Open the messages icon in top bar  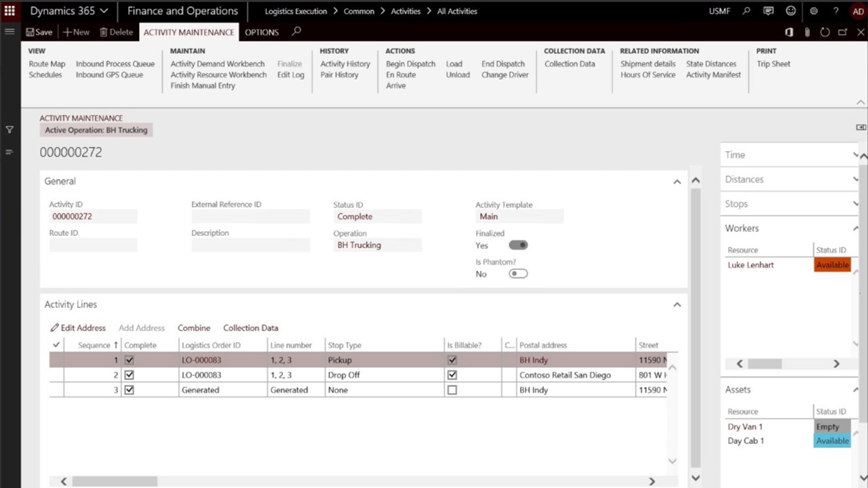pos(768,11)
